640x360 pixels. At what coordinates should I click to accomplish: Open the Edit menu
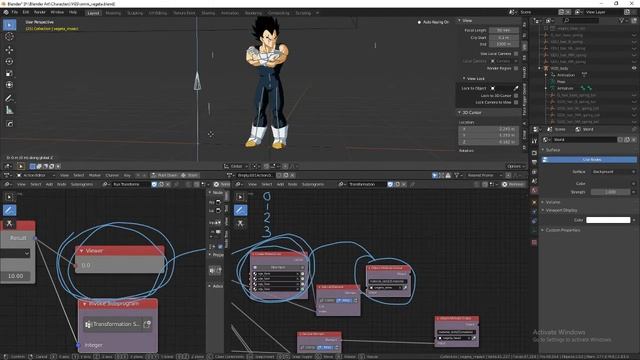click(x=26, y=12)
